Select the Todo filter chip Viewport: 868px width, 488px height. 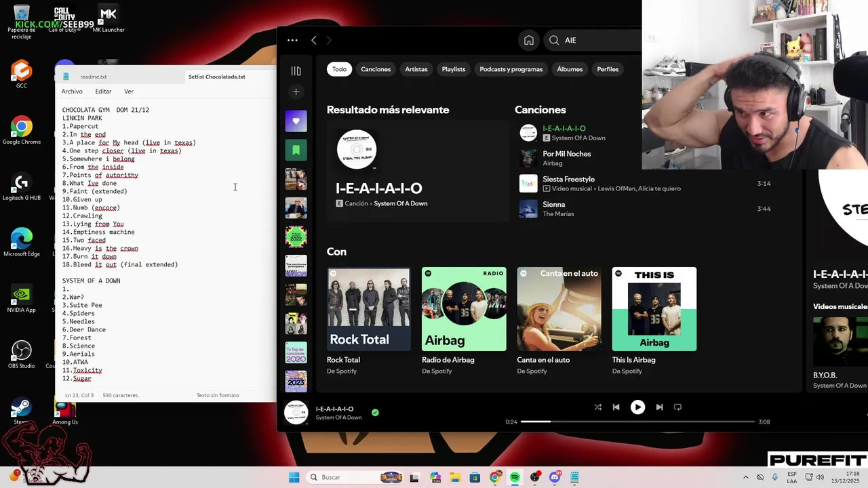(339, 69)
